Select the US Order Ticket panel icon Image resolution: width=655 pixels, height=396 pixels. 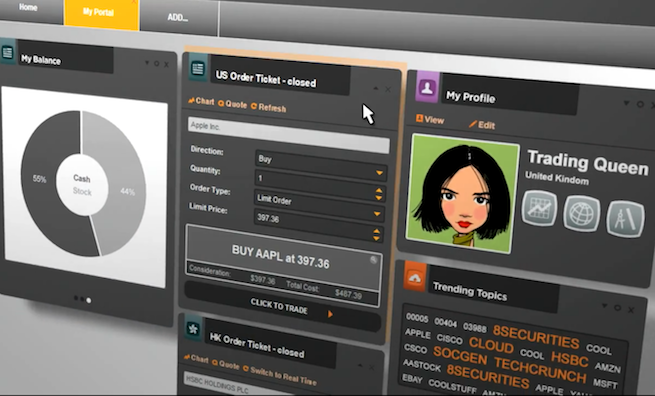tap(198, 69)
